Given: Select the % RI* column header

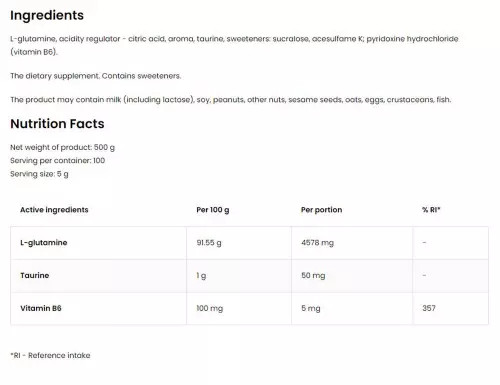Looking at the screenshot, I should [431, 210].
